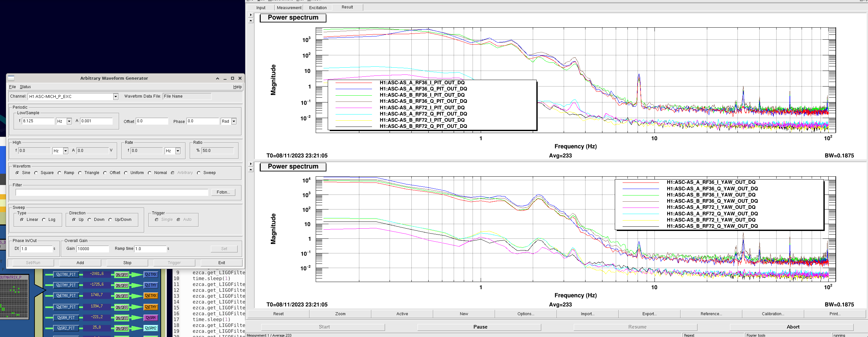Click red A_RF36_I_YAW legend line

pyautogui.click(x=641, y=182)
